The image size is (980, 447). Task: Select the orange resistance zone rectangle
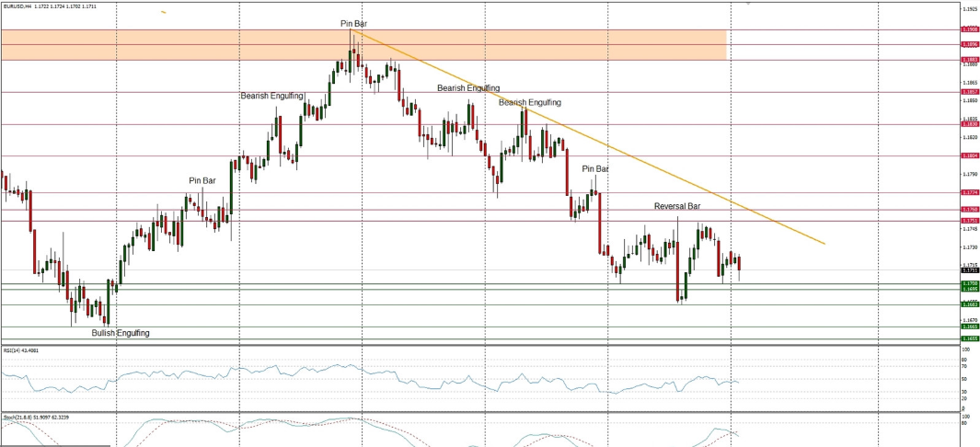click(x=184, y=44)
